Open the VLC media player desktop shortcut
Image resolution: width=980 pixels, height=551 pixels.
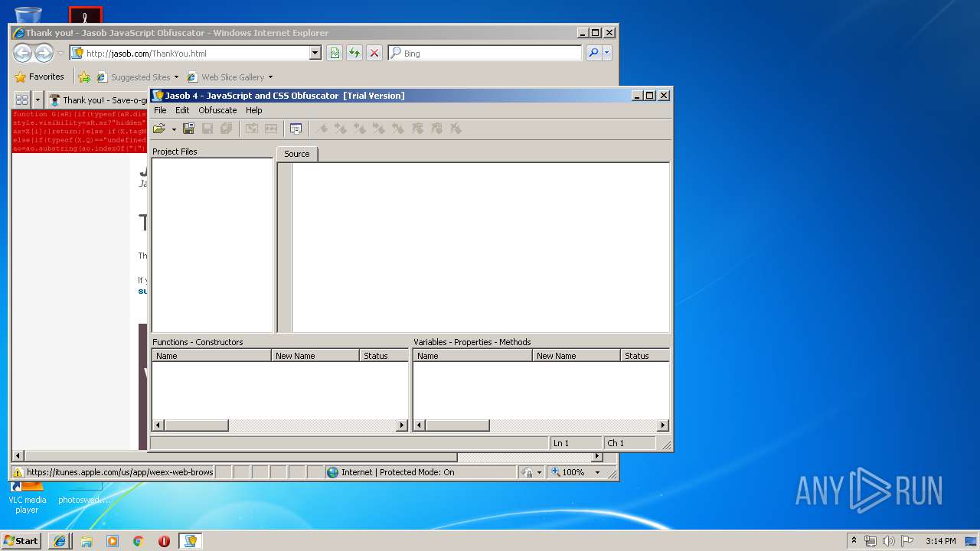pos(27,497)
